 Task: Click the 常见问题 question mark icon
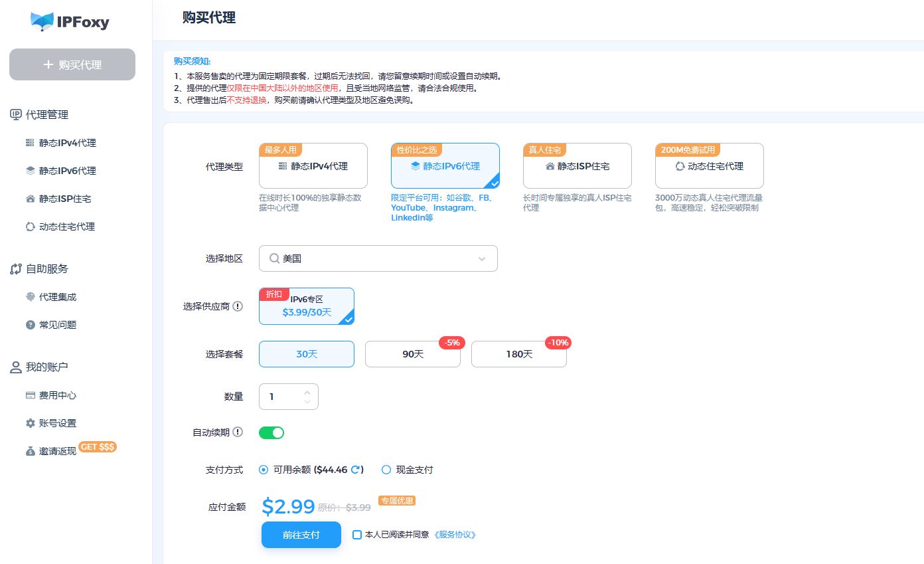click(30, 325)
